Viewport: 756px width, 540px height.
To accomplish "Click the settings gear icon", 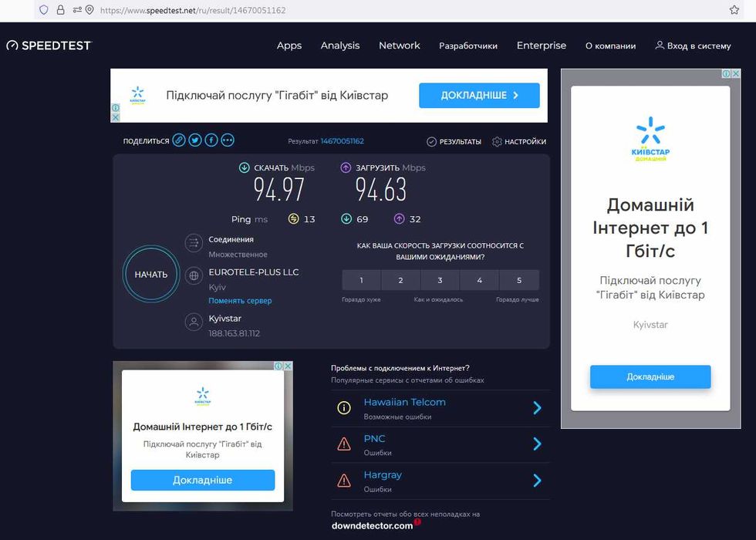I will (x=497, y=142).
